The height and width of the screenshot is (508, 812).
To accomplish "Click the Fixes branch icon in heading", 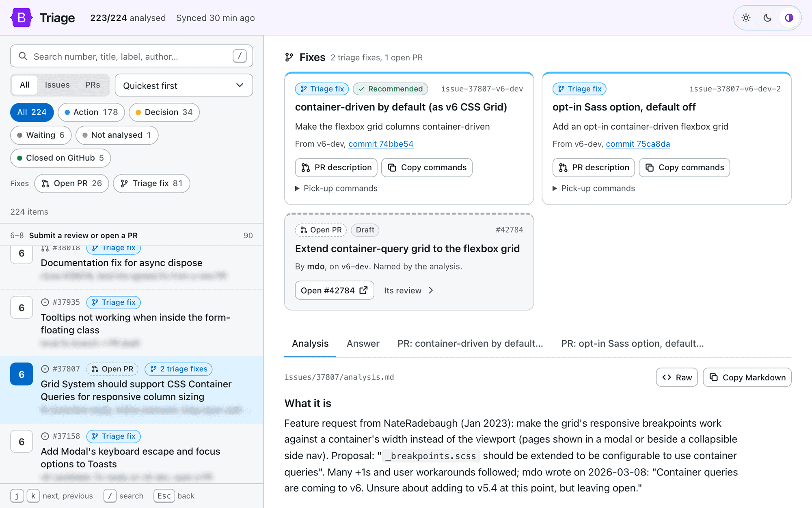I will pyautogui.click(x=289, y=57).
